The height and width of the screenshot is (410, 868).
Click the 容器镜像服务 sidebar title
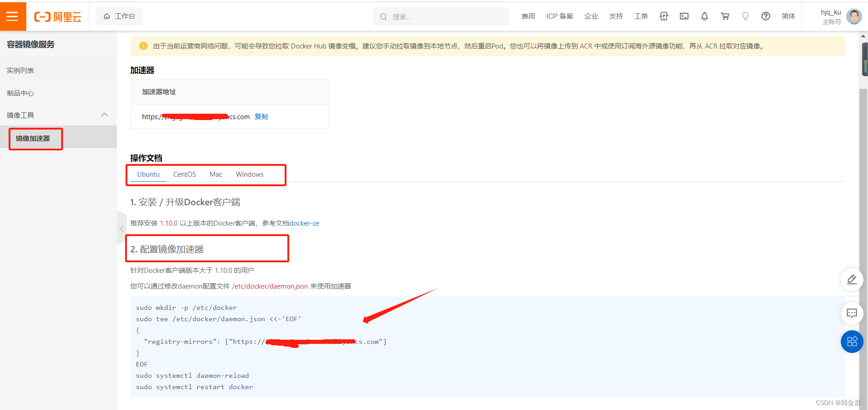(30, 44)
